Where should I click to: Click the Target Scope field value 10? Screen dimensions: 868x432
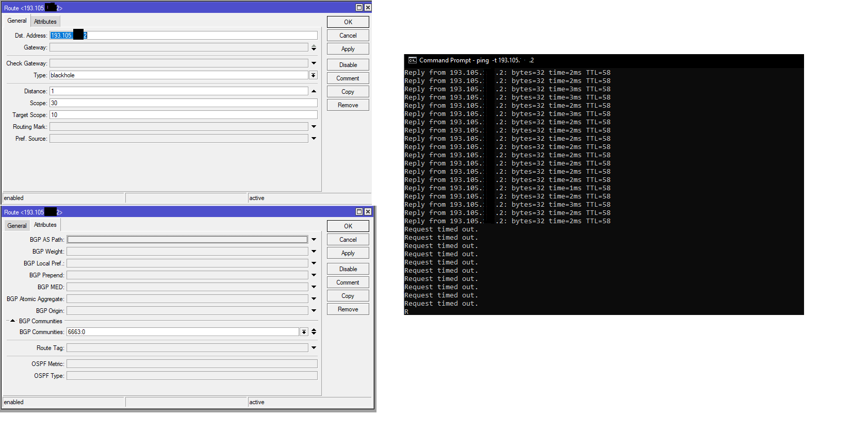click(184, 115)
